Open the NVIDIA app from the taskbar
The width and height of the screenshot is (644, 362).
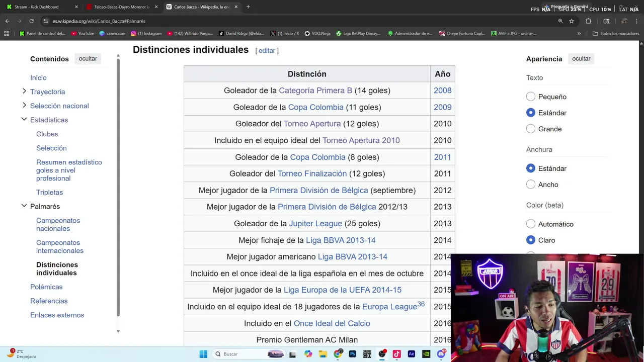point(426,354)
